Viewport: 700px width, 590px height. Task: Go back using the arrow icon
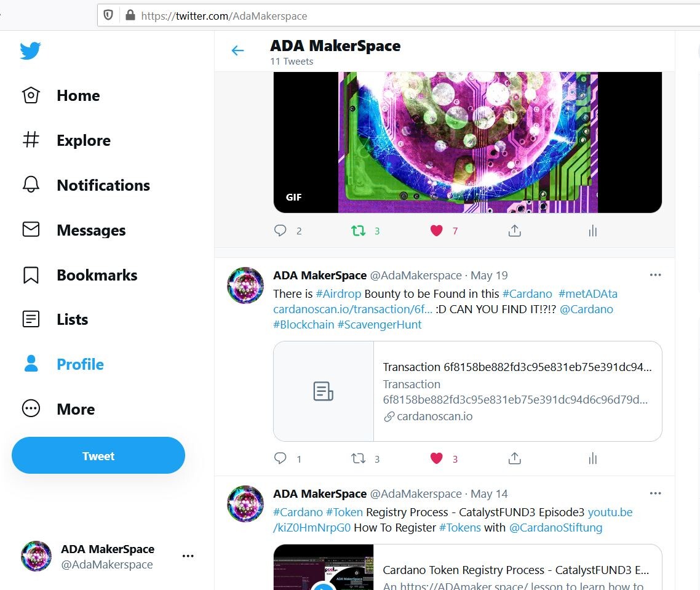point(237,50)
